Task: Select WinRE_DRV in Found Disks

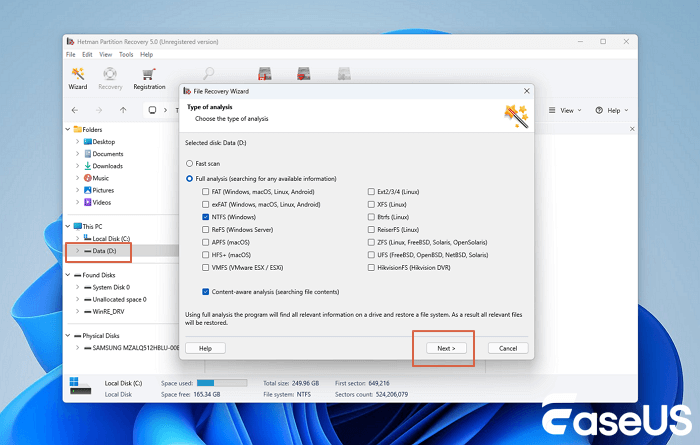Action: click(108, 312)
